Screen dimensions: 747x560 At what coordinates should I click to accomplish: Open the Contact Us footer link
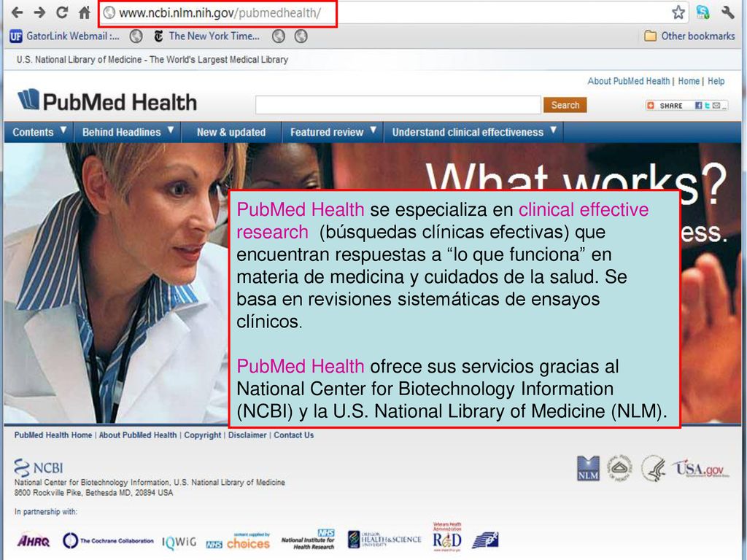293,435
